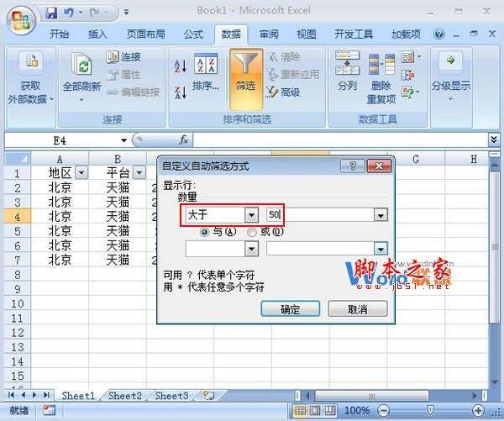Switch to the 页面布局 tab
Viewport: 504px width, 421px height.
(x=146, y=34)
